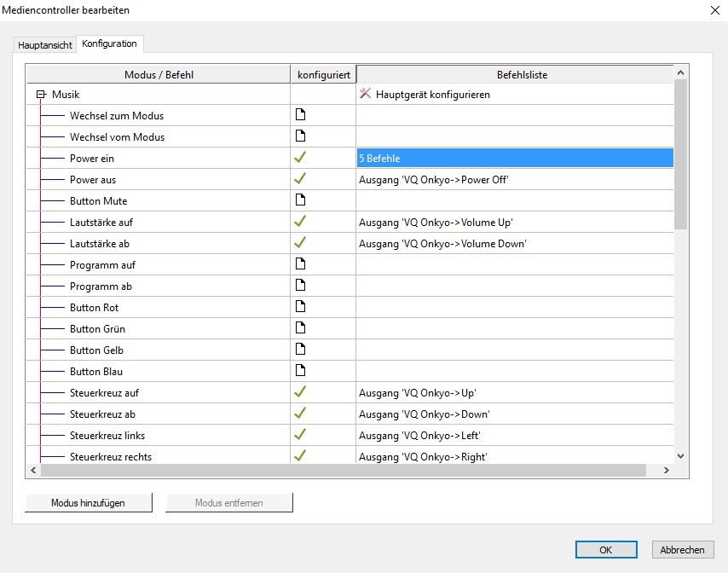
Task: Click the Hauptgerät konfigurieren tools icon
Action: click(366, 94)
